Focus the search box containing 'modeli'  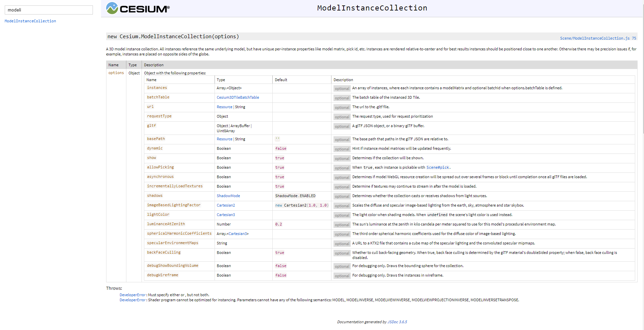[x=49, y=10]
